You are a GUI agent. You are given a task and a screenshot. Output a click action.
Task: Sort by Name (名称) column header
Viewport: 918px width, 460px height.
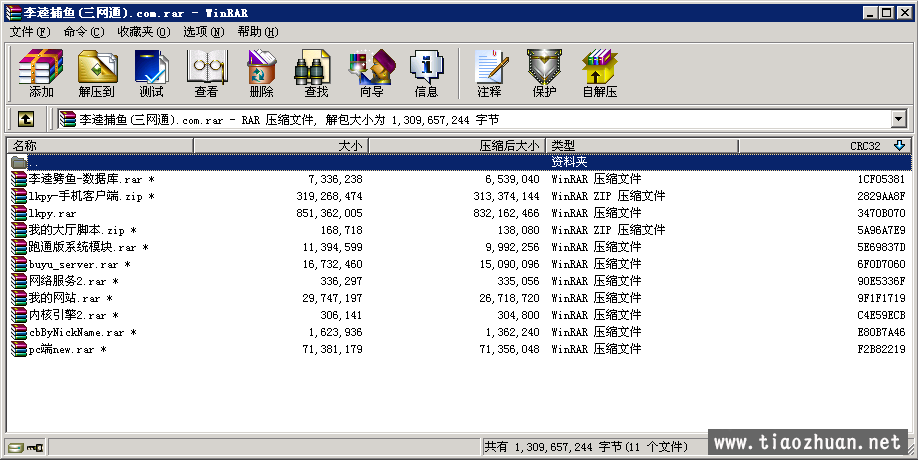[x=100, y=146]
